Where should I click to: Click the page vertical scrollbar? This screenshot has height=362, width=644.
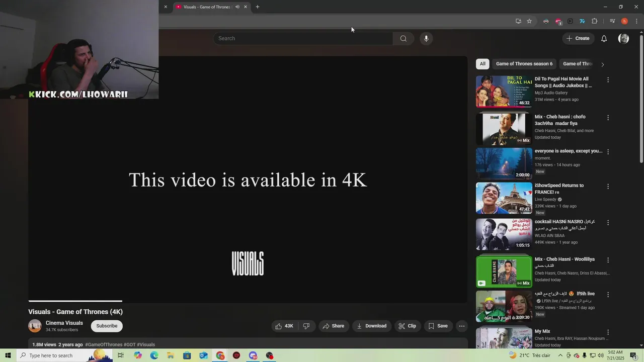point(641,98)
